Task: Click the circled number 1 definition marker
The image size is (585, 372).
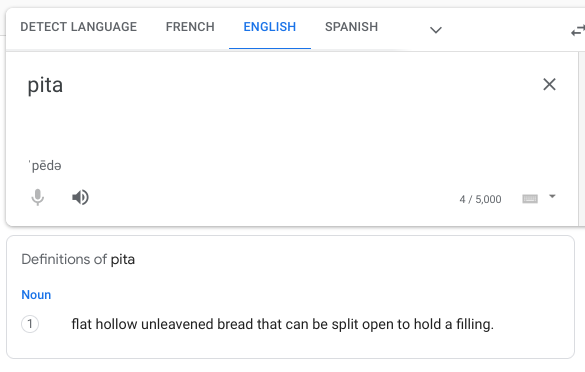Action: (30, 324)
